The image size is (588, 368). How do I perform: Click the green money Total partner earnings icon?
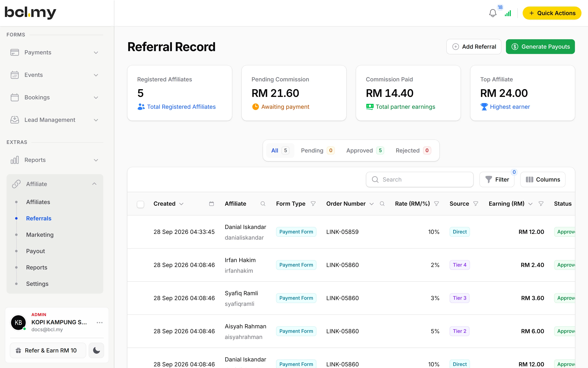[370, 107]
